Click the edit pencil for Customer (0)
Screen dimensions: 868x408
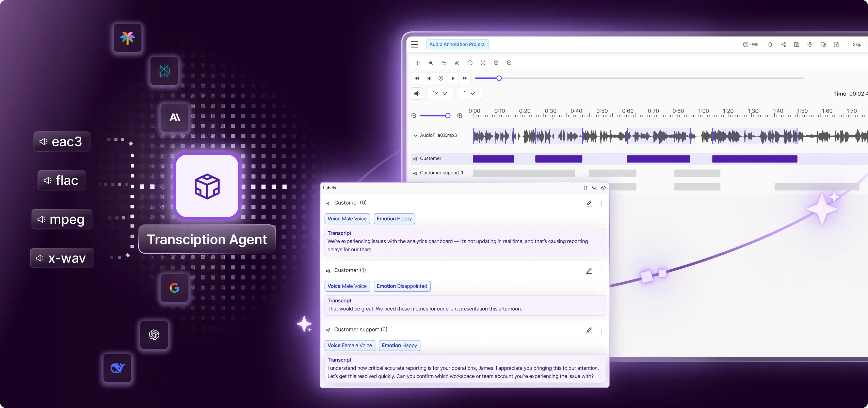click(589, 203)
